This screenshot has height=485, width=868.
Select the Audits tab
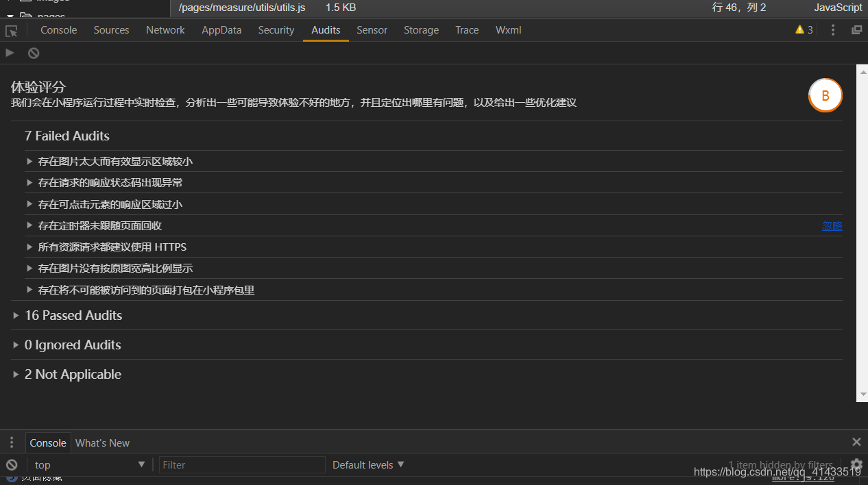326,30
